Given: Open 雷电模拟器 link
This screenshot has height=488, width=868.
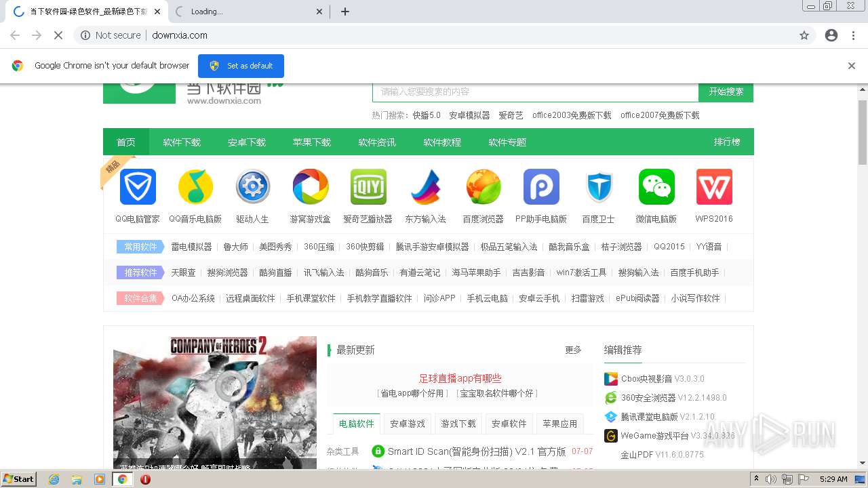Looking at the screenshot, I should click(x=191, y=247).
